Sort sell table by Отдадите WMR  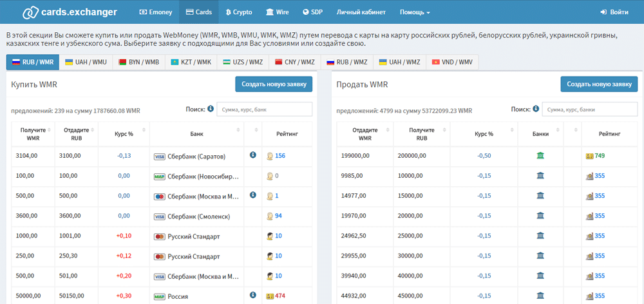click(x=365, y=134)
